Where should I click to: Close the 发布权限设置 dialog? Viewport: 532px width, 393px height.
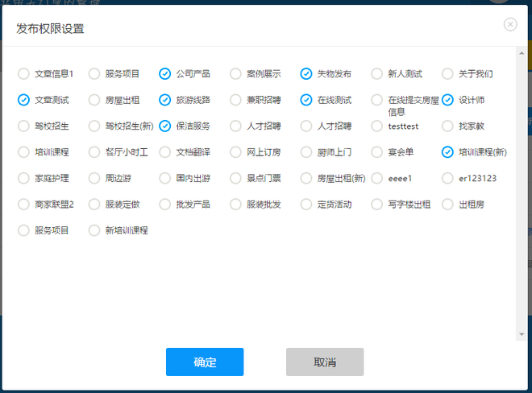(509, 24)
